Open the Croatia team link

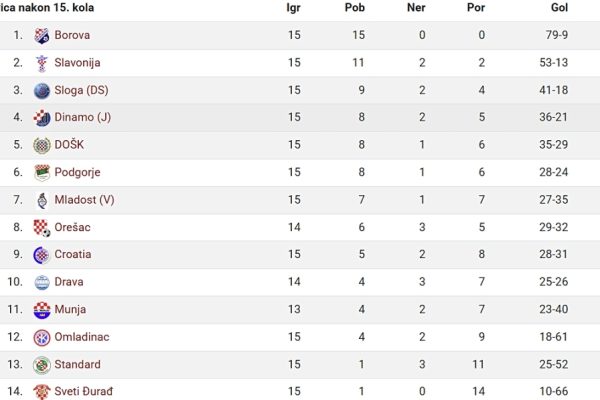tap(73, 255)
